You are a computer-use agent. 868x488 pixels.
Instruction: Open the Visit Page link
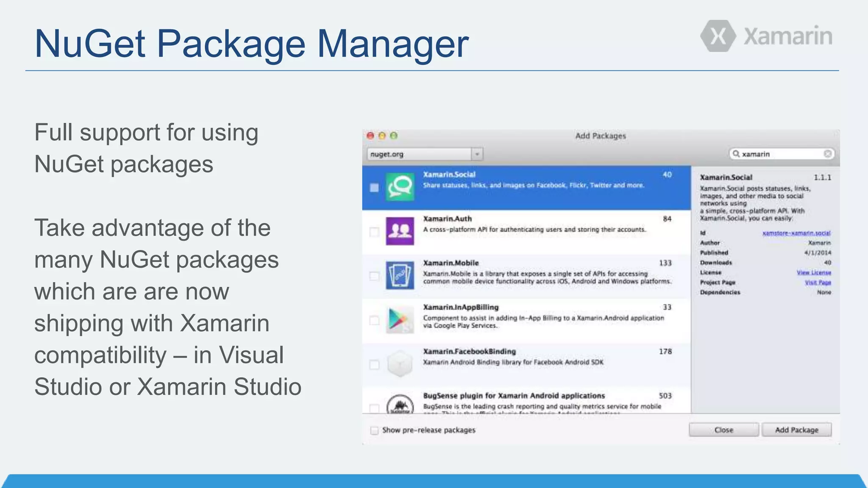(818, 283)
